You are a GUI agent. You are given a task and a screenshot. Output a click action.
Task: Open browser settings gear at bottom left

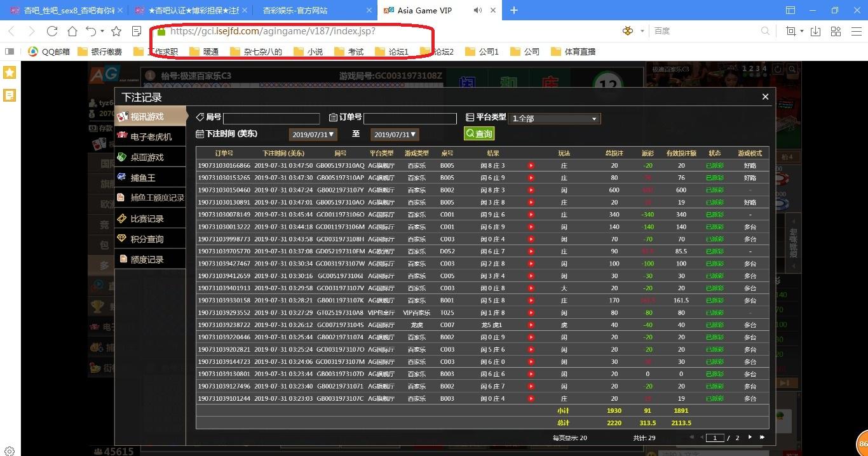point(10,451)
